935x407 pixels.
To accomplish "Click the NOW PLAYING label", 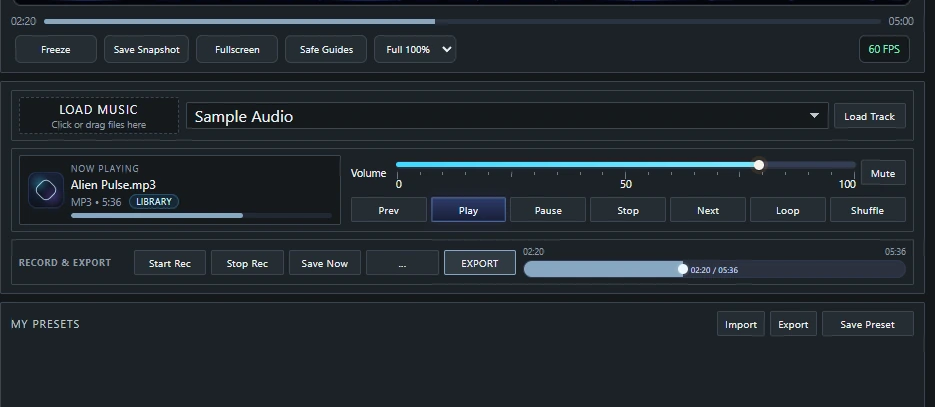I will pos(105,169).
